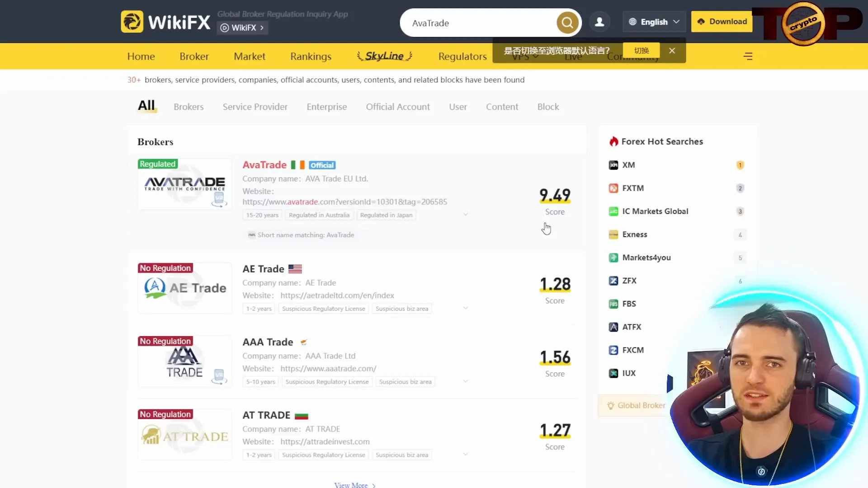Open the Rankings menu item
This screenshot has width=868, height=488.
pos(311,56)
